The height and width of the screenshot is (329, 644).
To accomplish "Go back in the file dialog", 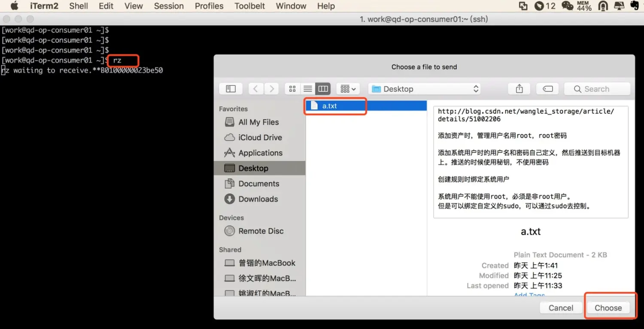I will tap(256, 89).
